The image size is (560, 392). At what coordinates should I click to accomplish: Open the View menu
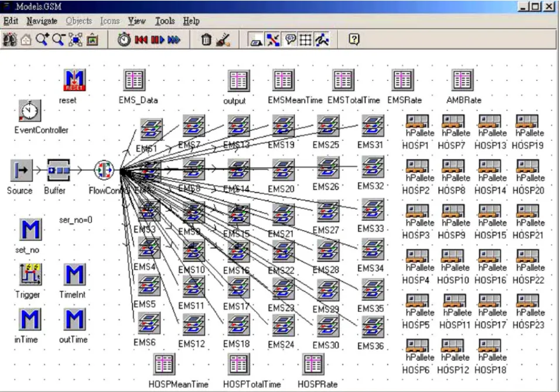(137, 21)
